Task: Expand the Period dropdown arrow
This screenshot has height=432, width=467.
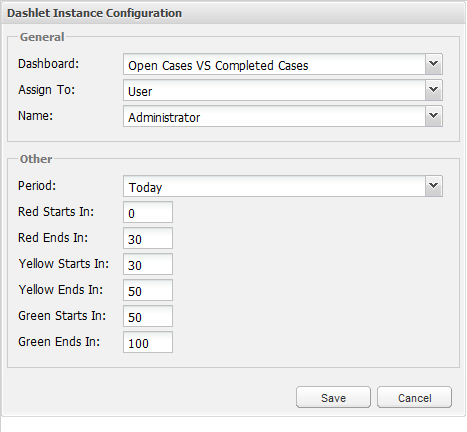Action: pyautogui.click(x=434, y=186)
